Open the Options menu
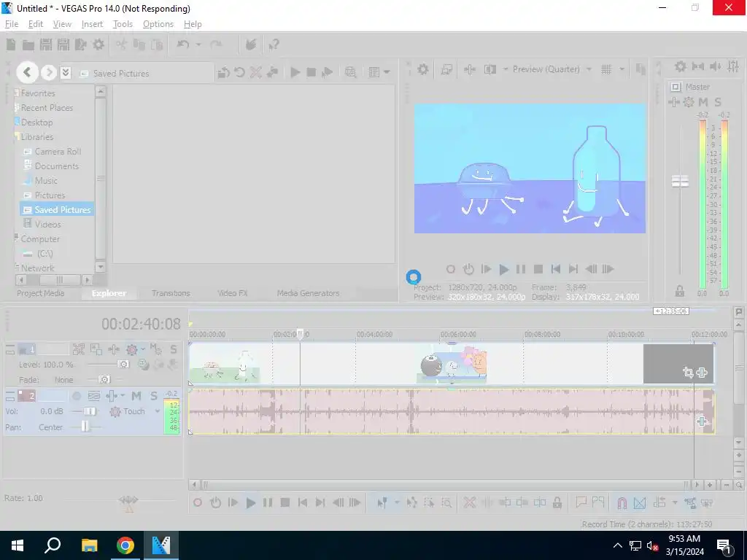 coord(158,24)
